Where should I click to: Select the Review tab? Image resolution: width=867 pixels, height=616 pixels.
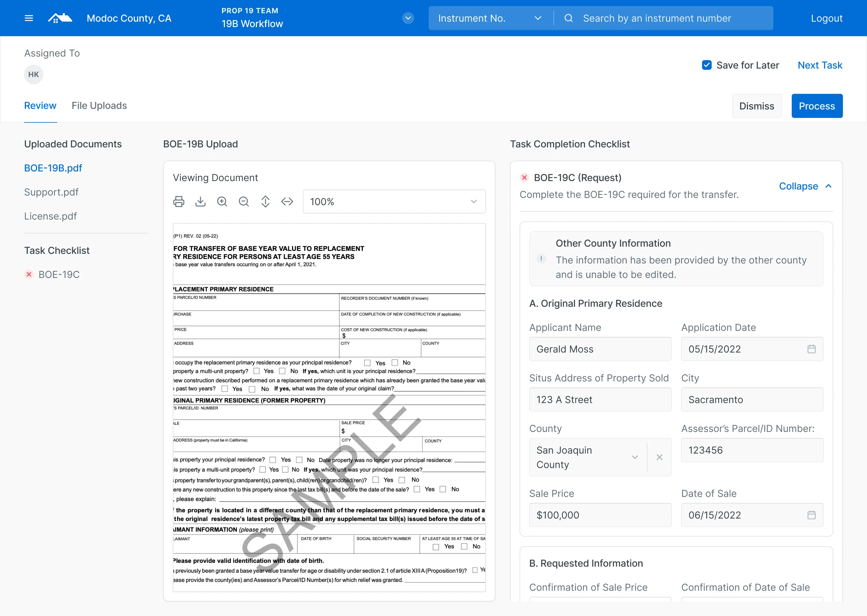[x=40, y=105]
